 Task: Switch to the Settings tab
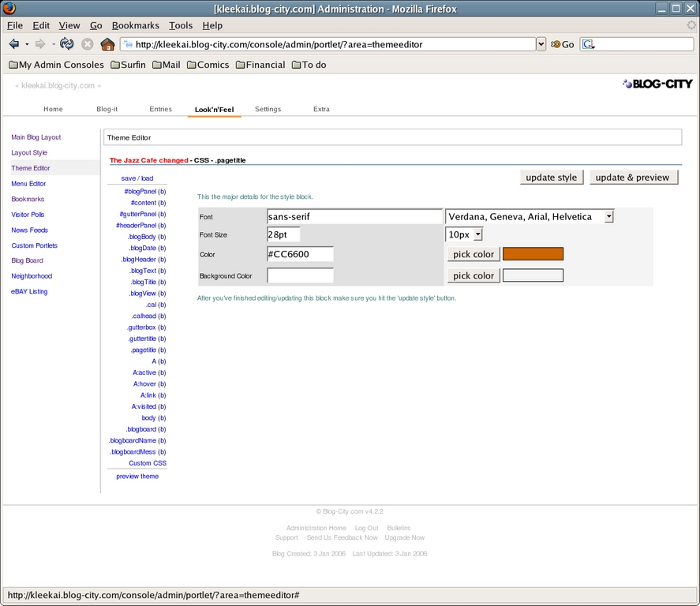268,109
